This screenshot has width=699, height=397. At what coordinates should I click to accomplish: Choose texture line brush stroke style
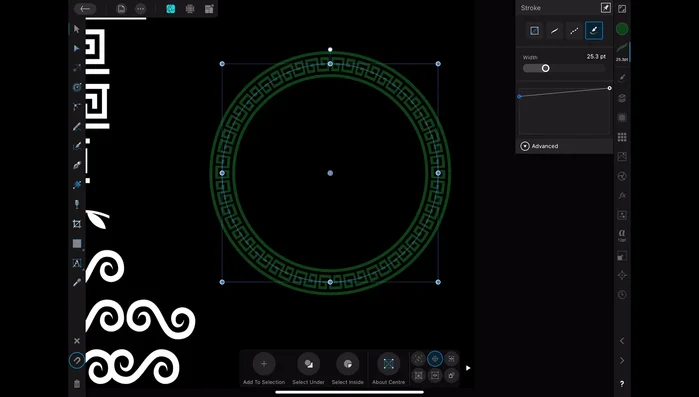coord(594,31)
